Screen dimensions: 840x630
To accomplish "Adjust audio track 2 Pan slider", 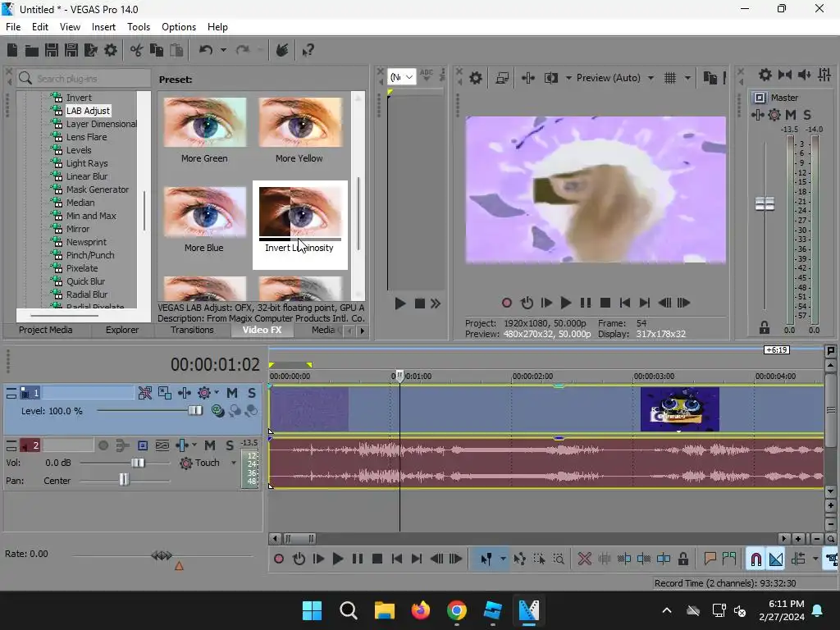I will click(124, 480).
